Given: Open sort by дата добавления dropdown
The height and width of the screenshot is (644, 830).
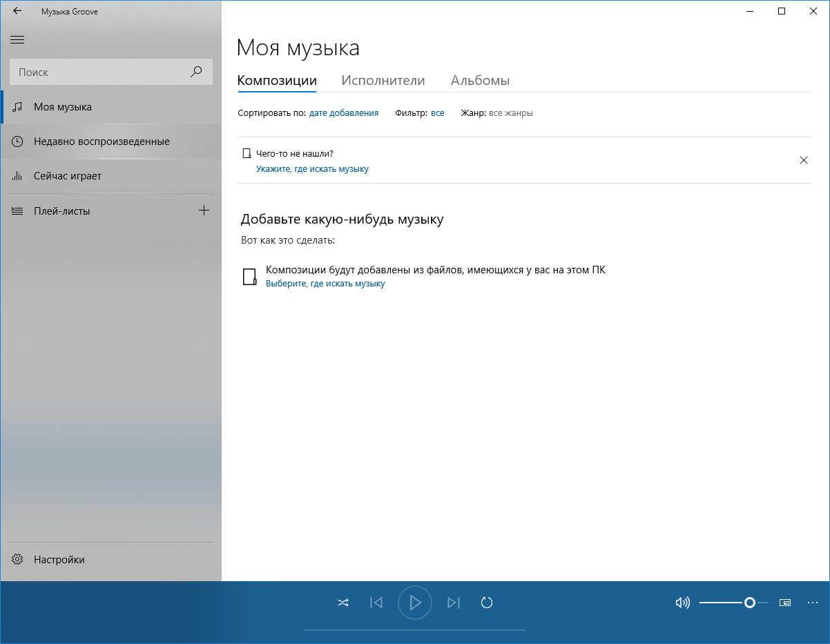Looking at the screenshot, I should [x=344, y=113].
